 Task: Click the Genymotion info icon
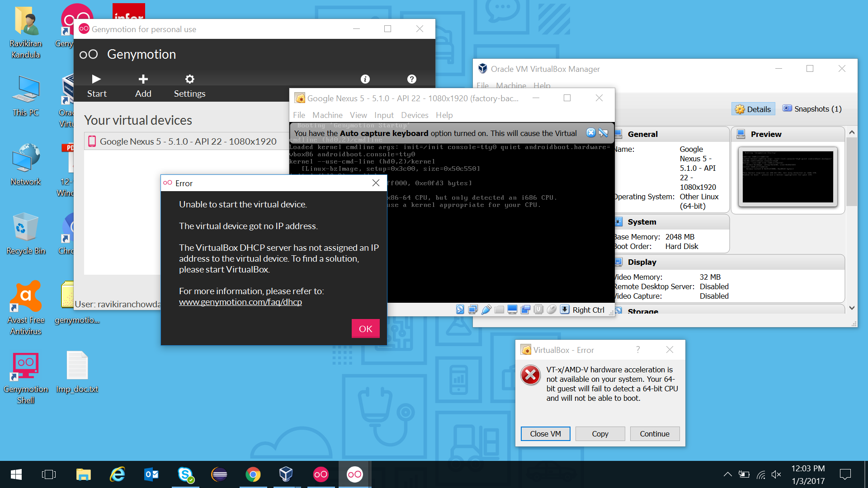[x=365, y=79]
